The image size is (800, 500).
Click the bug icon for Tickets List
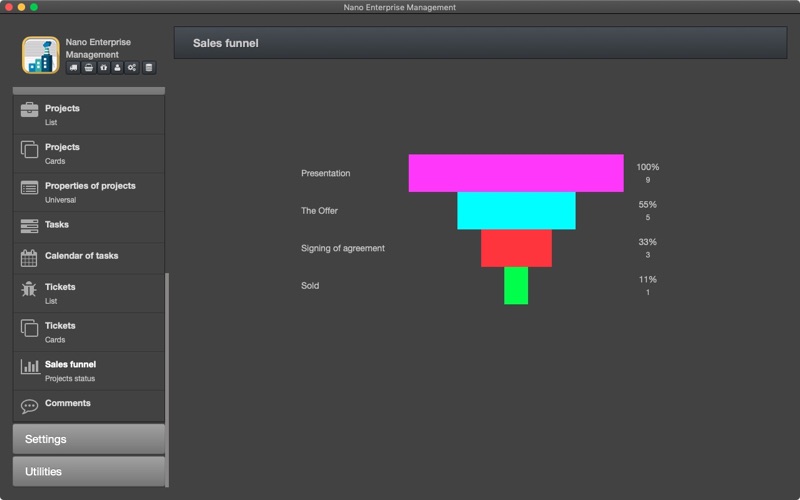tap(29, 289)
